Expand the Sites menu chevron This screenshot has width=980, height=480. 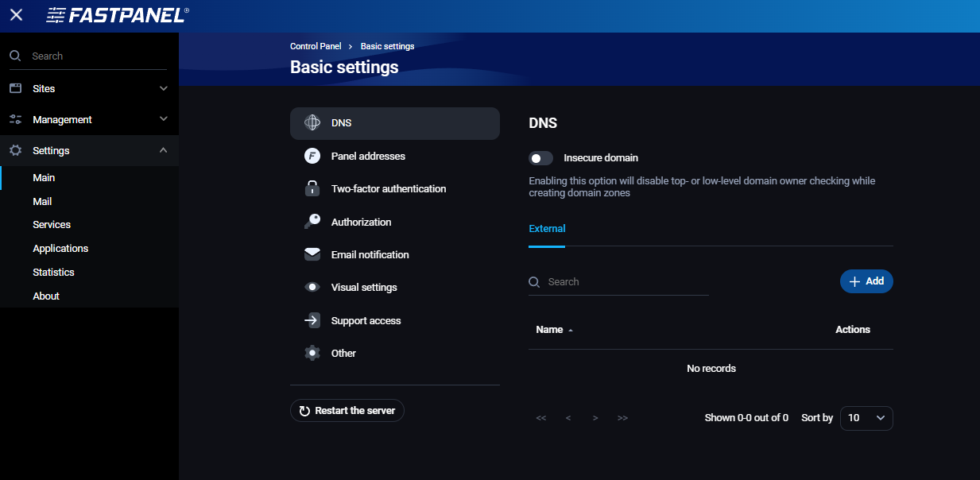click(164, 88)
